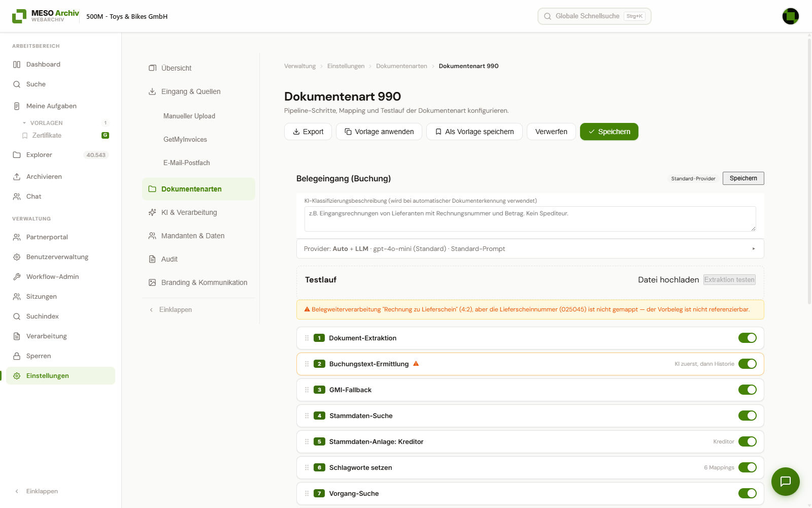Go to Verwaltung breadcrumb
This screenshot has height=508, width=812.
[x=300, y=66]
